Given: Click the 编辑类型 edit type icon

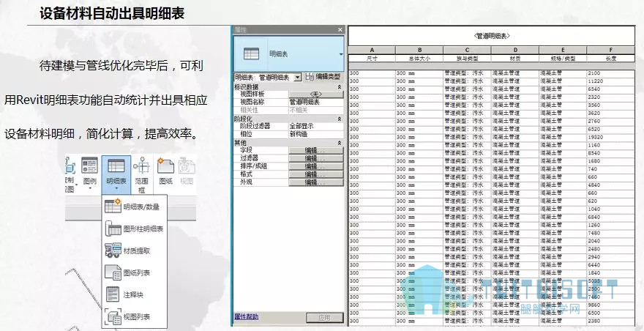Looking at the screenshot, I should (310, 77).
